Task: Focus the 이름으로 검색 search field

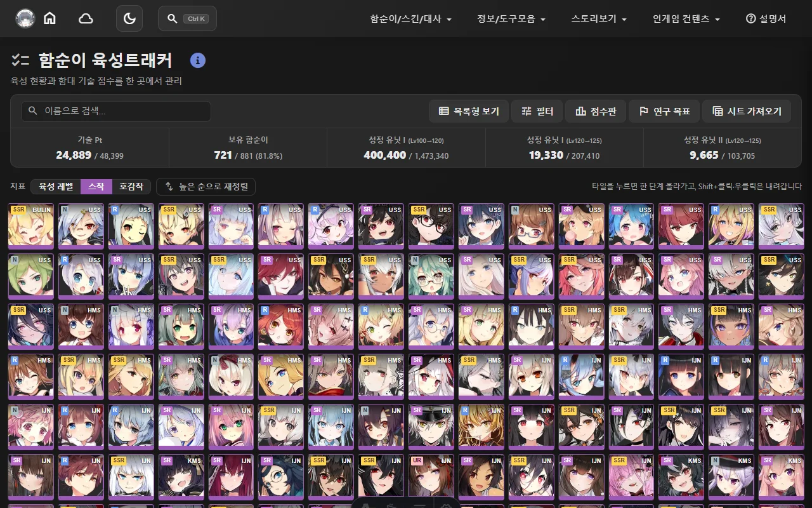Action: [x=116, y=111]
